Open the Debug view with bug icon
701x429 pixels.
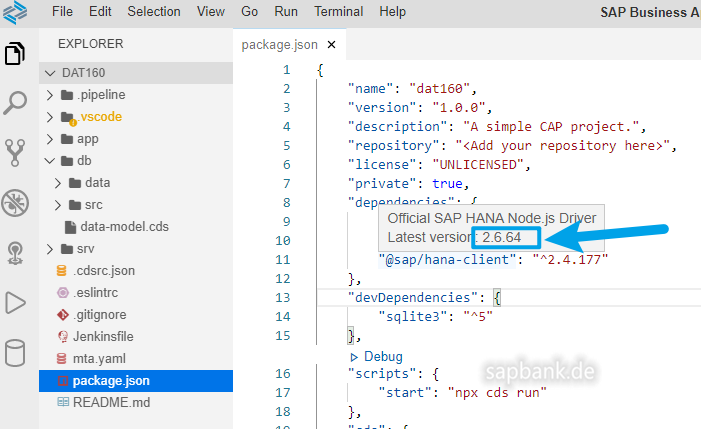point(15,203)
